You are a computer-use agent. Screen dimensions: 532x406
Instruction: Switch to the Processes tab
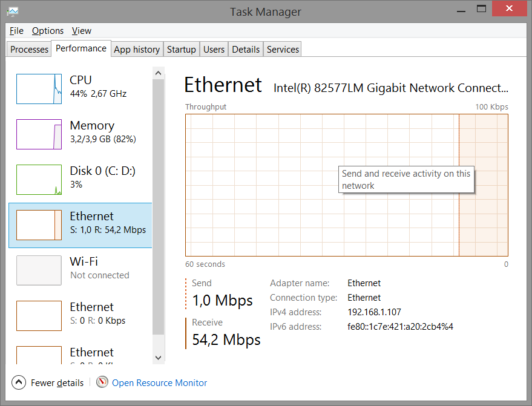(29, 50)
